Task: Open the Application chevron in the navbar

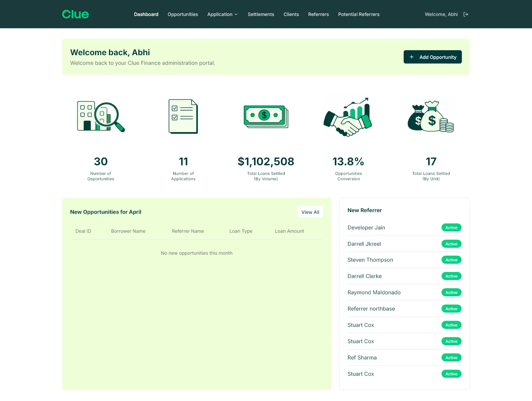Action: (x=236, y=14)
